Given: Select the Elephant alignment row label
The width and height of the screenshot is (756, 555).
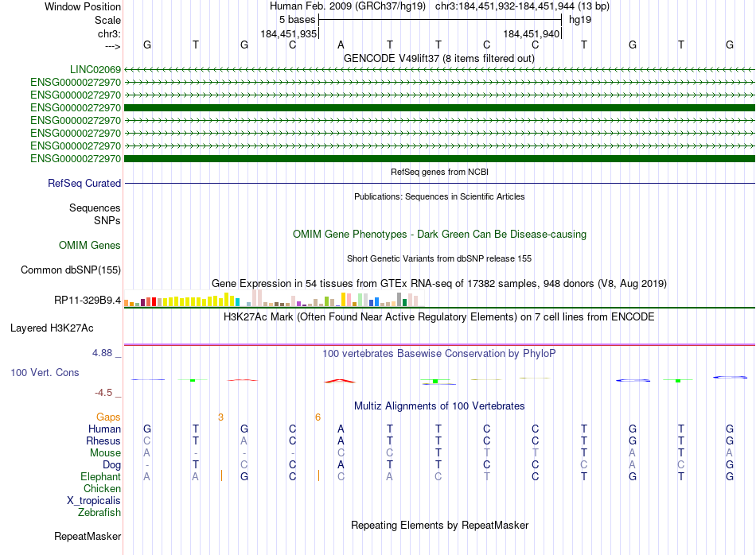Looking at the screenshot, I should 101,476.
